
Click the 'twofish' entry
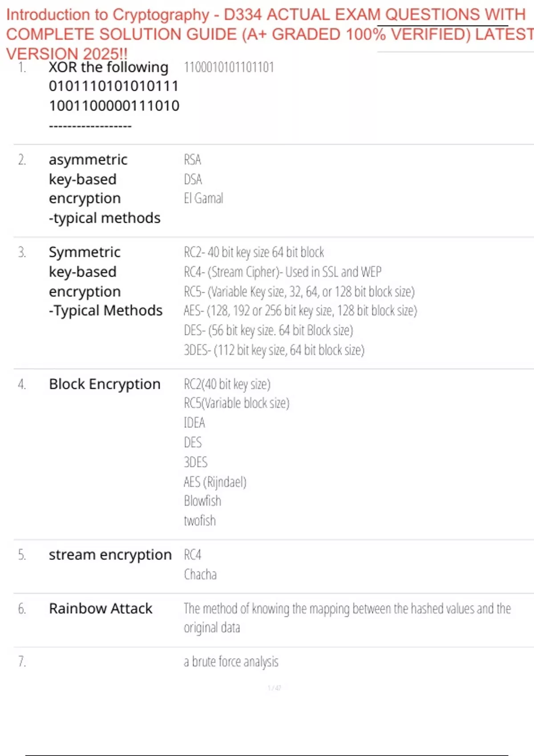click(x=199, y=520)
